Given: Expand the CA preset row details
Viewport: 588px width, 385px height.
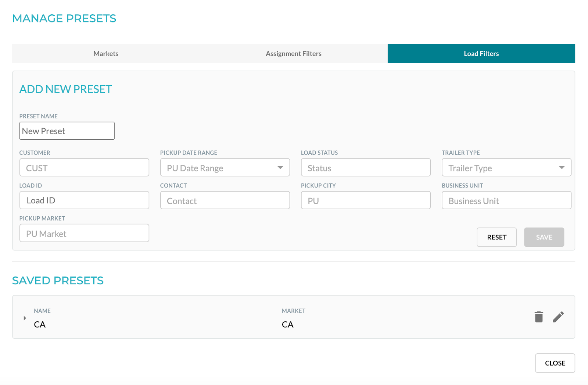Looking at the screenshot, I should [x=25, y=318].
